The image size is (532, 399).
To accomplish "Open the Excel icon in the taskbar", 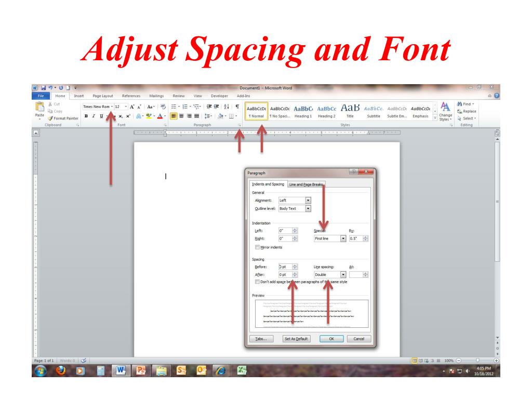I will point(242,370).
